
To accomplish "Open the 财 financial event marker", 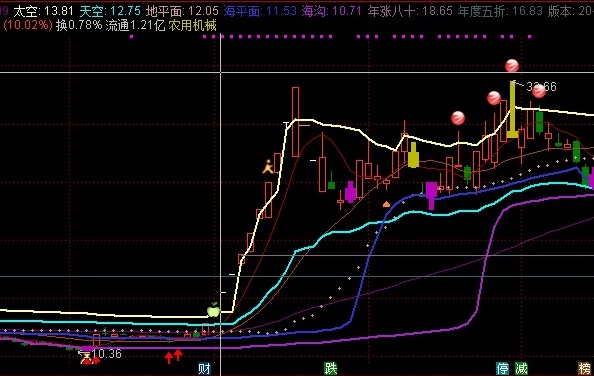I will tap(204, 368).
